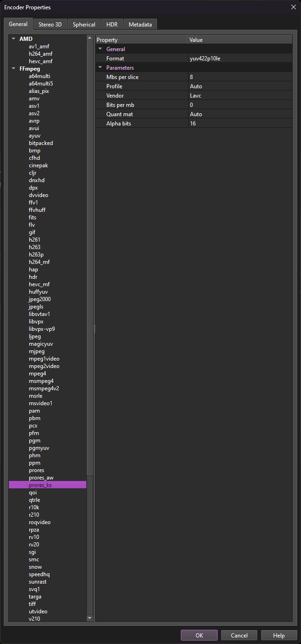
Task: Switch to the Stereo 3D tab
Action: (50, 25)
